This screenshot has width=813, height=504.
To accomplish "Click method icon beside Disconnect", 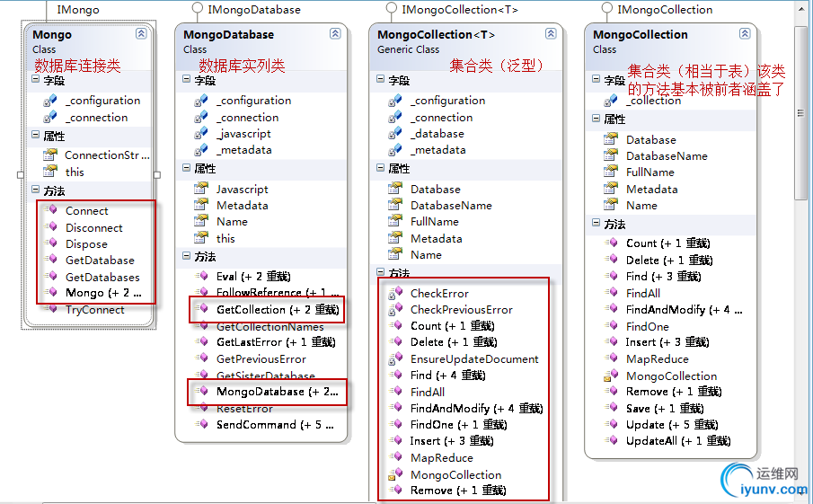I will 51,226.
